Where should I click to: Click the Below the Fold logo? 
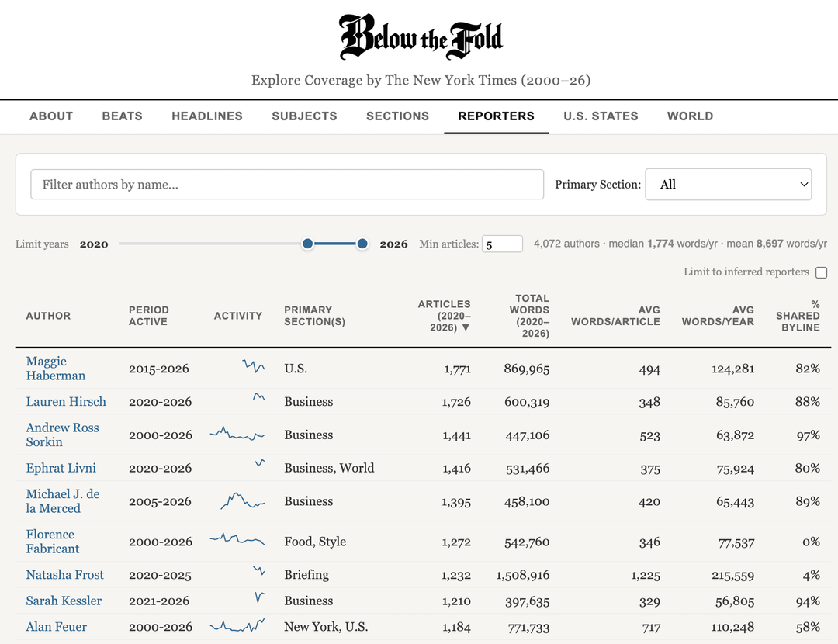pyautogui.click(x=421, y=36)
